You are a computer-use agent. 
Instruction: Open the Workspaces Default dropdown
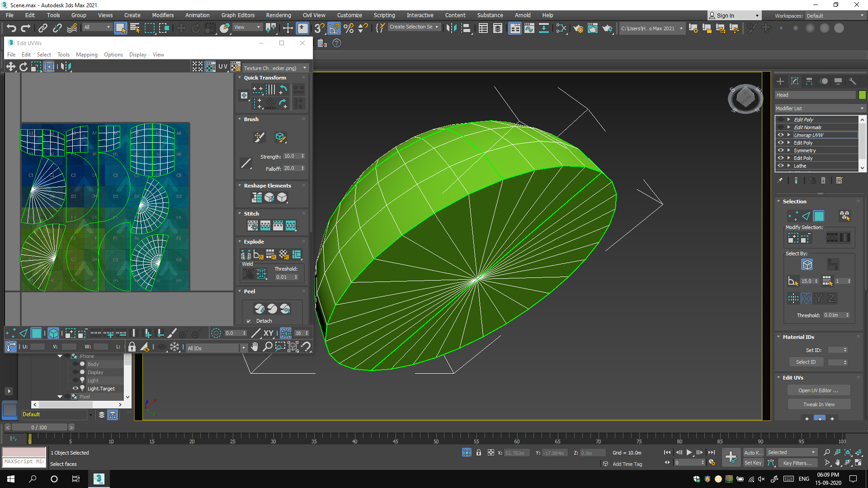[835, 16]
